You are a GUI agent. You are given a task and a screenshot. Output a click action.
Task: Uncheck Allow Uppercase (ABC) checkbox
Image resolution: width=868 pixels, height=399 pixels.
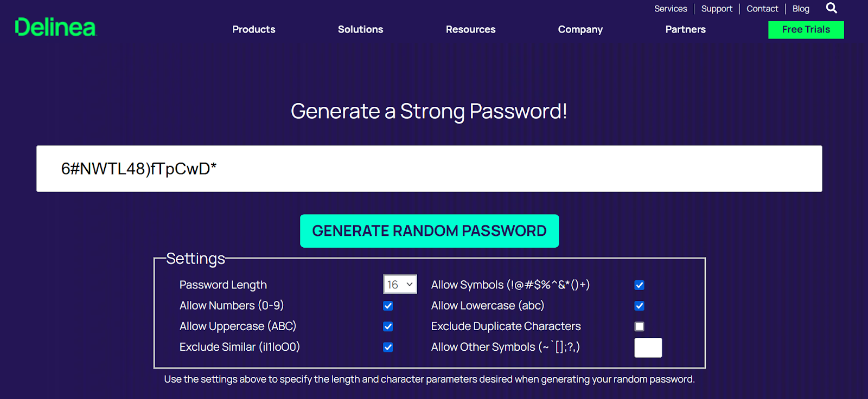point(388,326)
